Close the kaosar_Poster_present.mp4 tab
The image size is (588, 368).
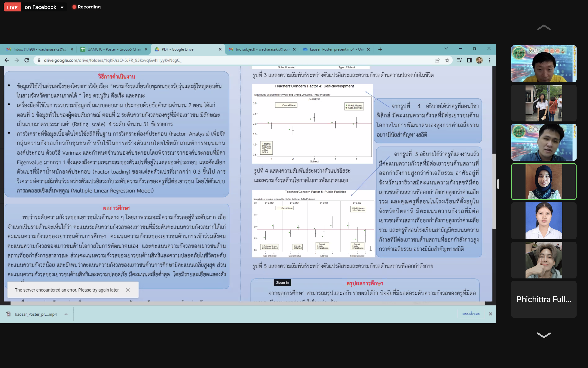[368, 49]
